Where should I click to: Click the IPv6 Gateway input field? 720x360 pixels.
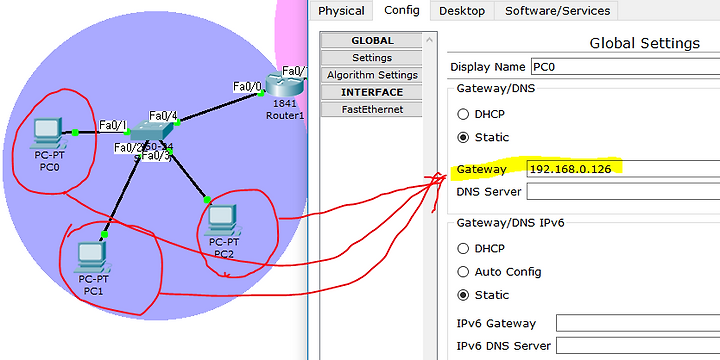(x=638, y=323)
